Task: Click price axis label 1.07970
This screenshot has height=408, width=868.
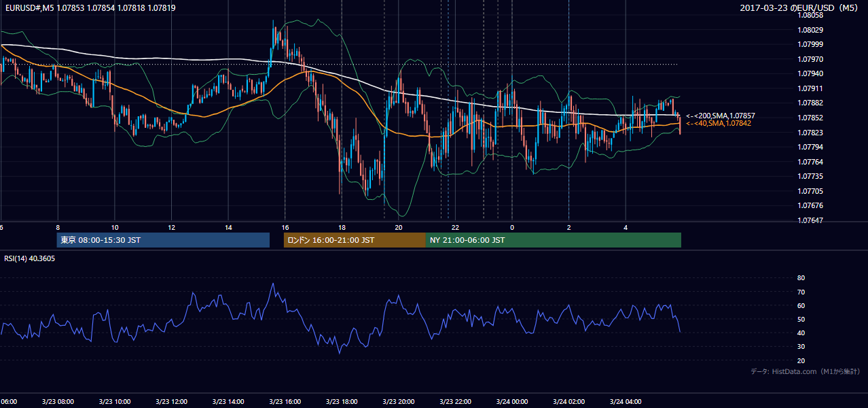Action: pos(810,59)
